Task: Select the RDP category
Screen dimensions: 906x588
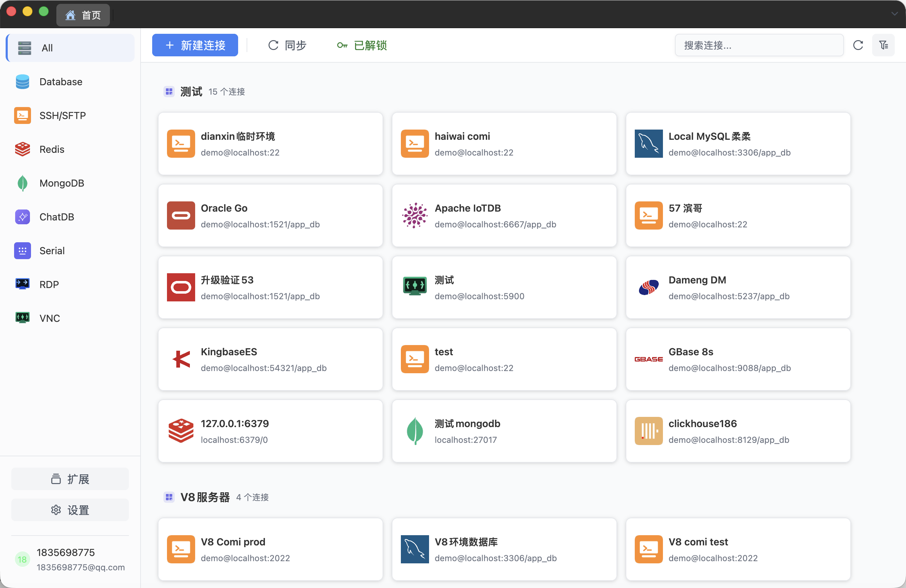Action: 70,285
